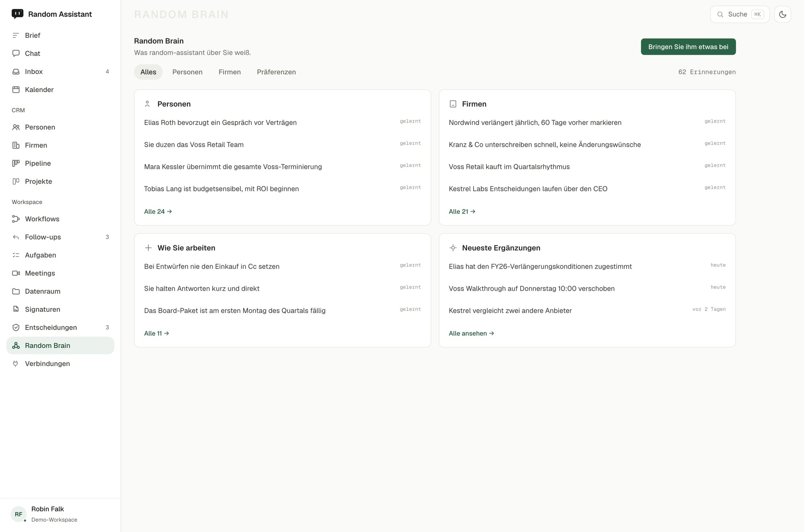Click 'Kestrel vergleicht zwei andere Anbieter'
The width and height of the screenshot is (804, 532).
pos(510,311)
